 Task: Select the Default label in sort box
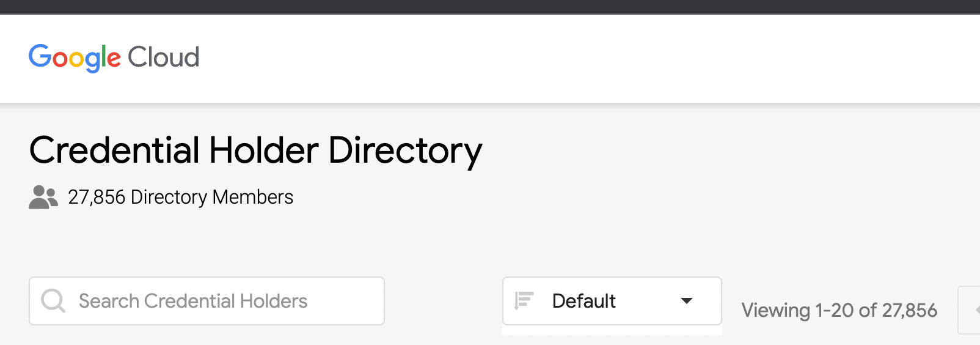tap(583, 301)
